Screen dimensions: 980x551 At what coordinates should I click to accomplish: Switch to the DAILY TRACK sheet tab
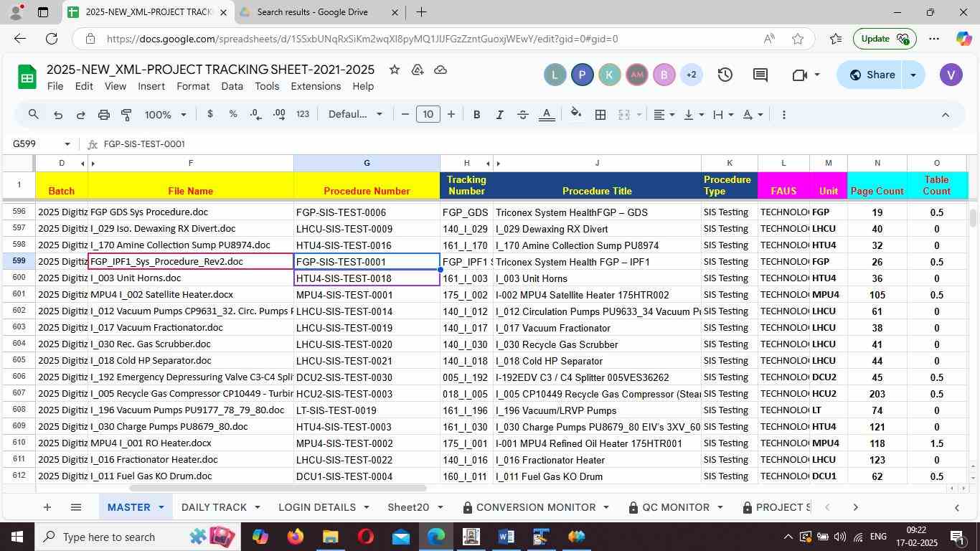coord(214,507)
